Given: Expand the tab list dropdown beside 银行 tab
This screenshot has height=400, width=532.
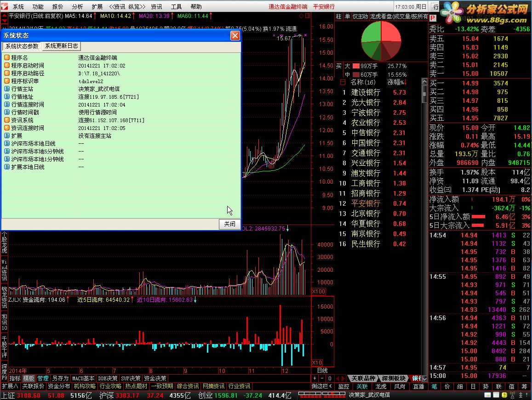Looking at the screenshot, I should [x=425, y=378].
